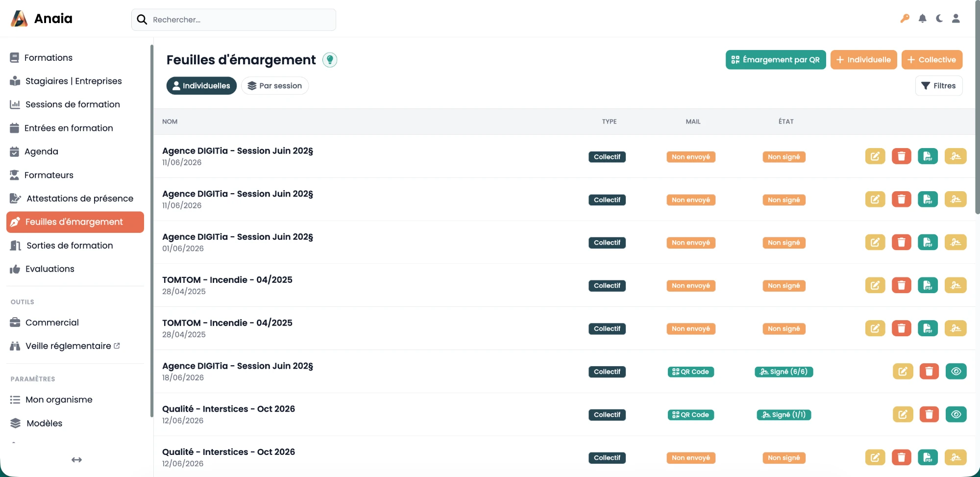Click the Rechercher search field
Screen dimensions: 980x477
pyautogui.click(x=234, y=20)
